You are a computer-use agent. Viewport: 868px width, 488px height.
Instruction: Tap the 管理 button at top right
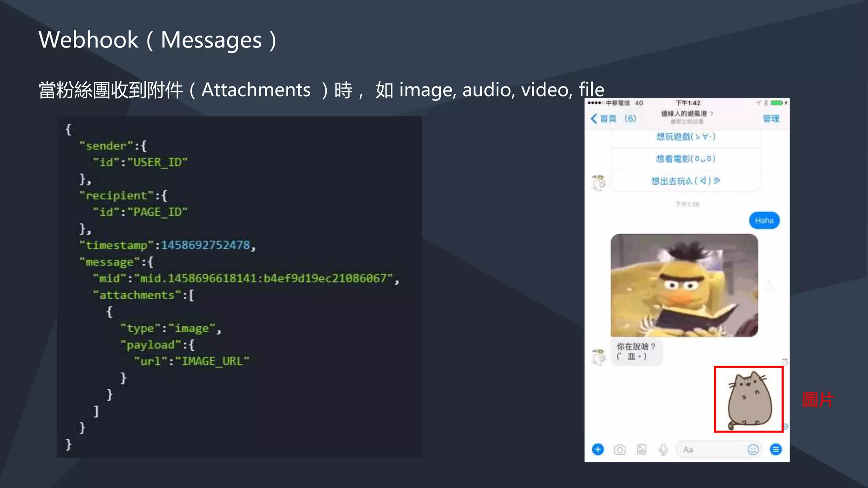771,119
